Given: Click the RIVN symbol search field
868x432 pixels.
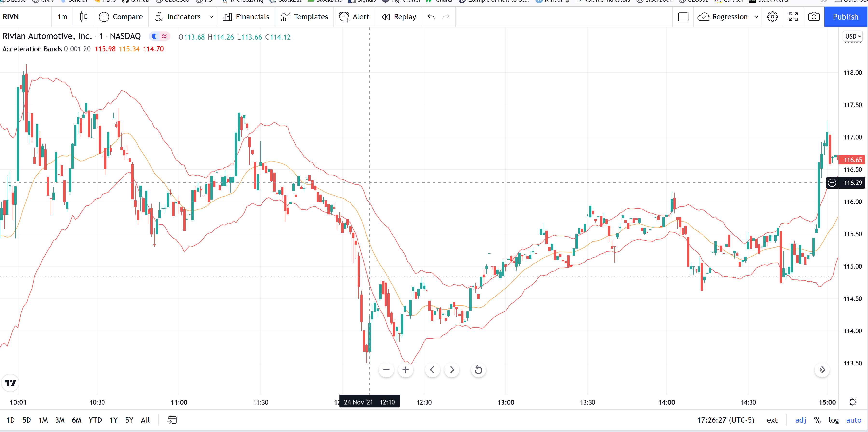Looking at the screenshot, I should tap(25, 16).
